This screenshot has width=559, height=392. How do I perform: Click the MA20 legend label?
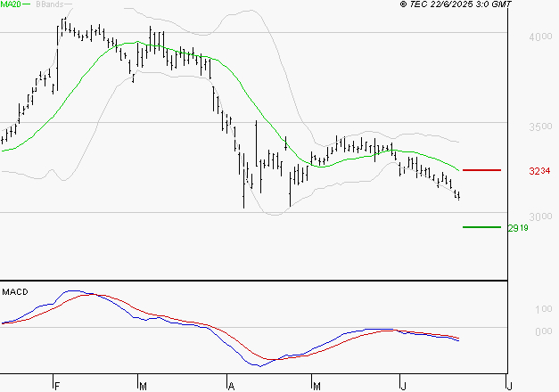point(10,5)
